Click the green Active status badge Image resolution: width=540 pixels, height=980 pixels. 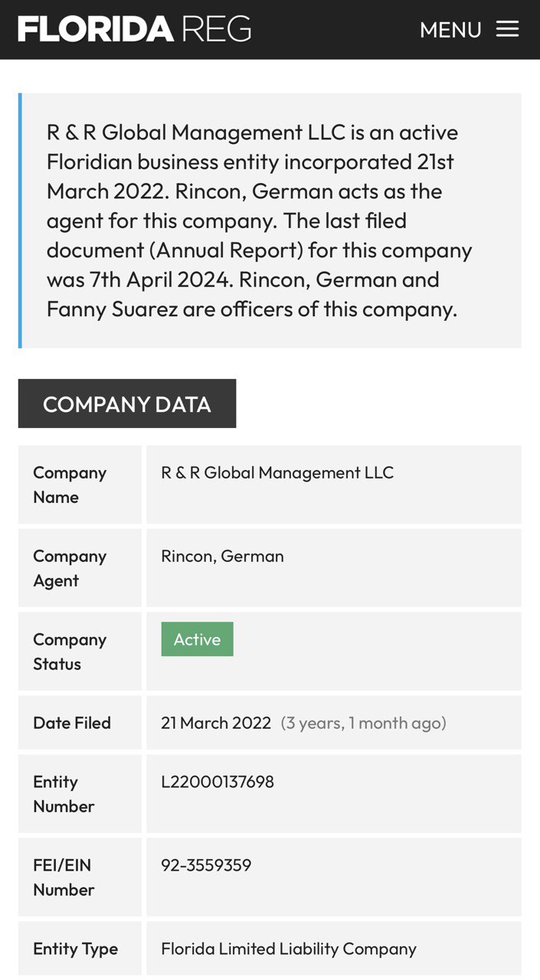click(x=197, y=639)
